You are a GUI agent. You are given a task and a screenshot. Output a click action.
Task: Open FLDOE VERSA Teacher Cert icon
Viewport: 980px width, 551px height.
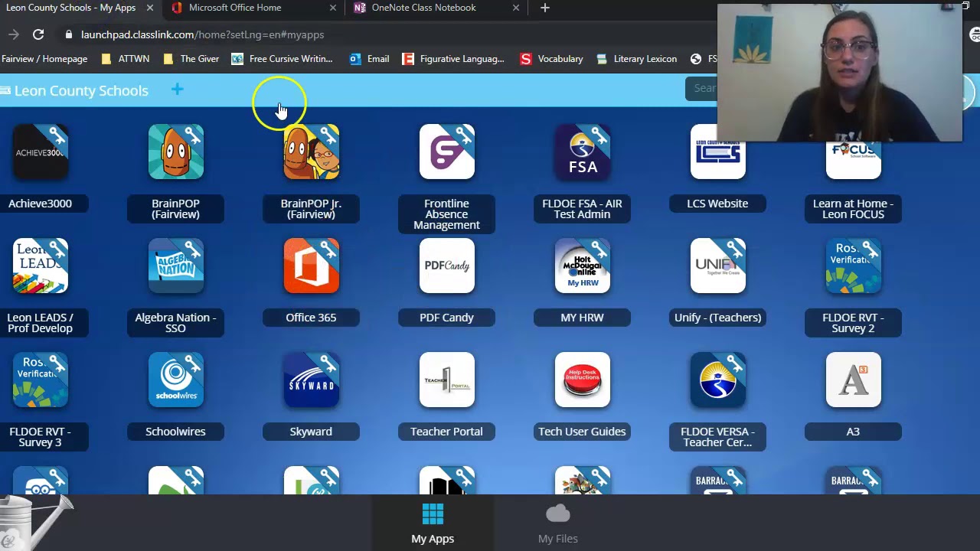point(717,380)
